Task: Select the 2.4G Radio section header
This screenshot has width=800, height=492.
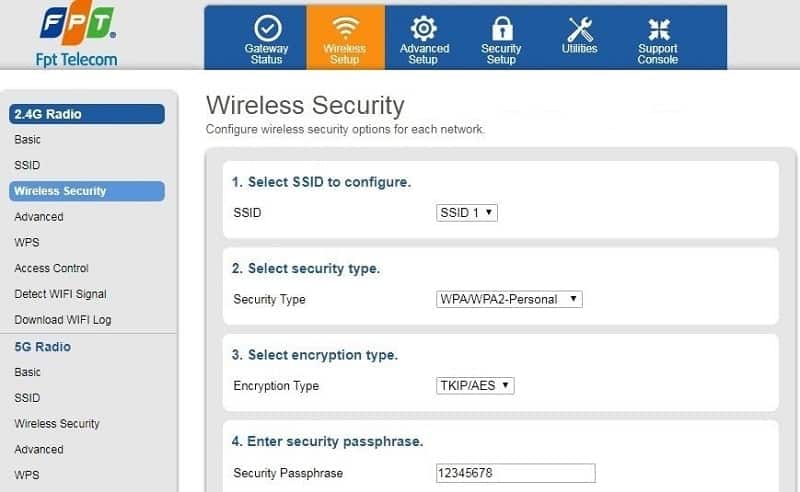Action: (87, 114)
